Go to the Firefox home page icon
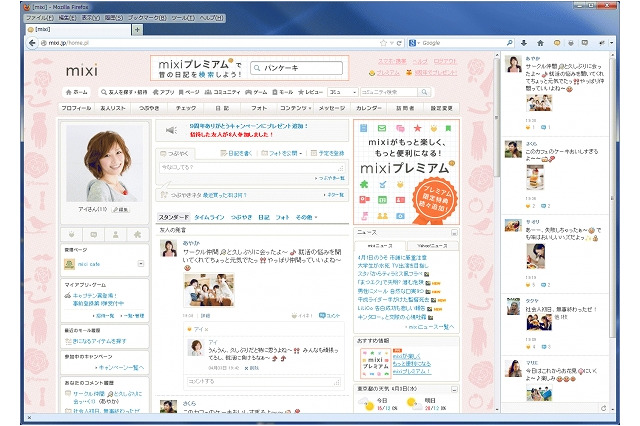This screenshot has height=426, width=640. coord(540,42)
